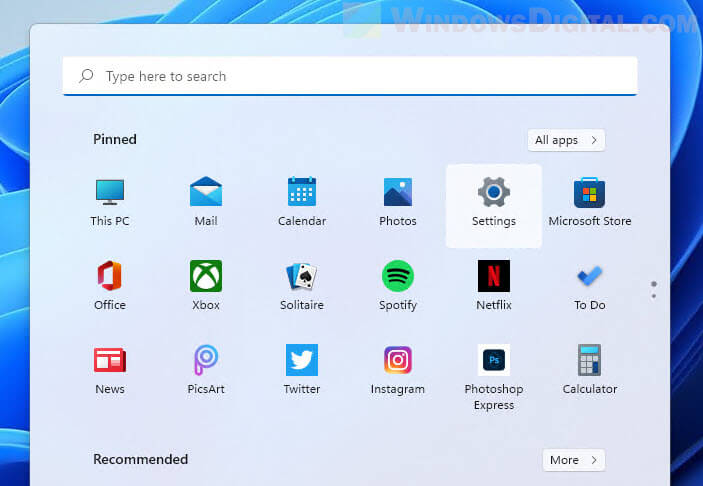Click the Pinned section heading
703x486 pixels.
115,139
